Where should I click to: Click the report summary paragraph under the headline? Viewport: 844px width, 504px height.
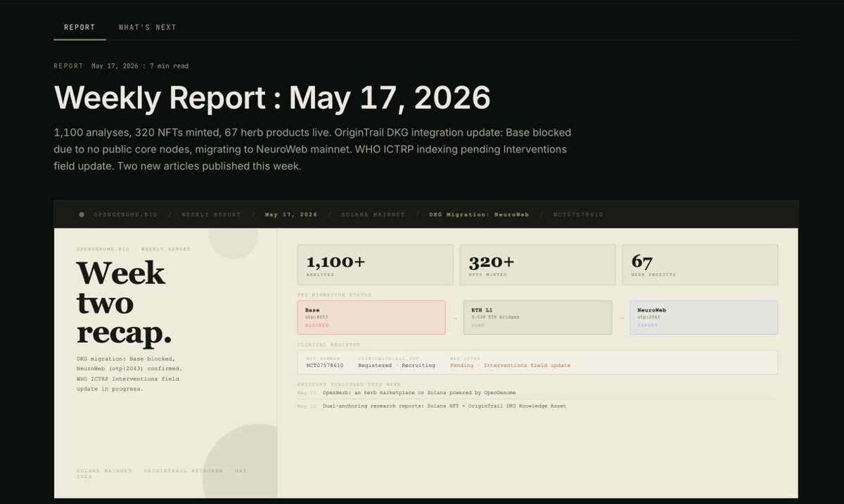pyautogui.click(x=312, y=149)
